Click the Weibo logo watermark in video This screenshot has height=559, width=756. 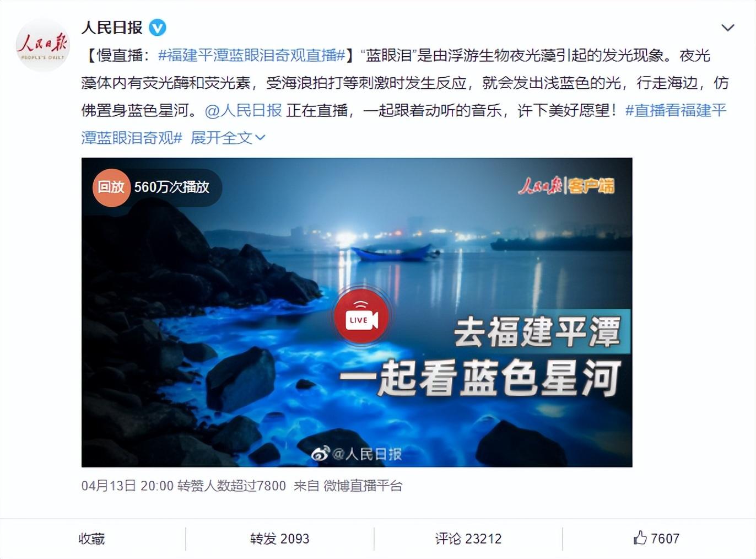tap(320, 454)
